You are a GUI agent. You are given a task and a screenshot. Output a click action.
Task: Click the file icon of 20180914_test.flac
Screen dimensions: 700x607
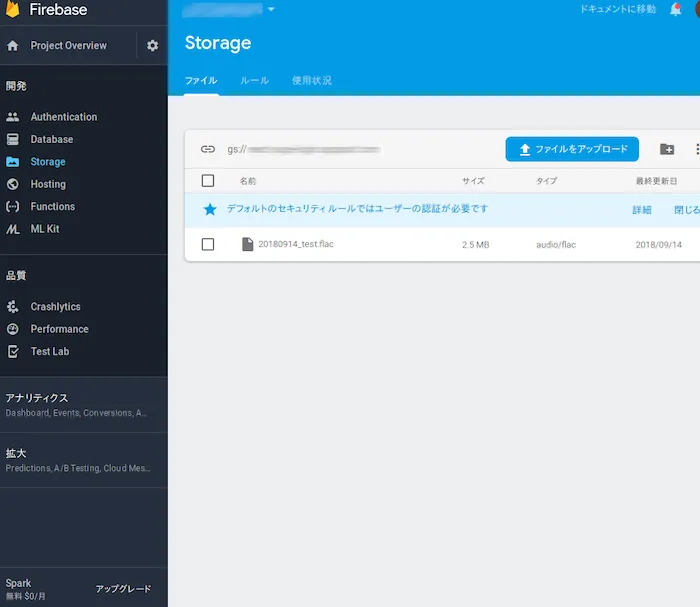[x=247, y=244]
